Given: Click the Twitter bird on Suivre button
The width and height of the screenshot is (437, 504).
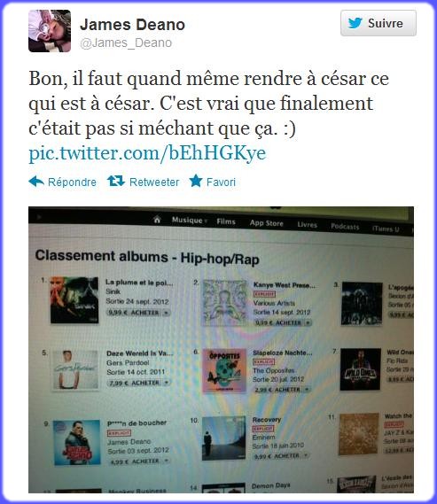Looking at the screenshot, I should (355, 23).
